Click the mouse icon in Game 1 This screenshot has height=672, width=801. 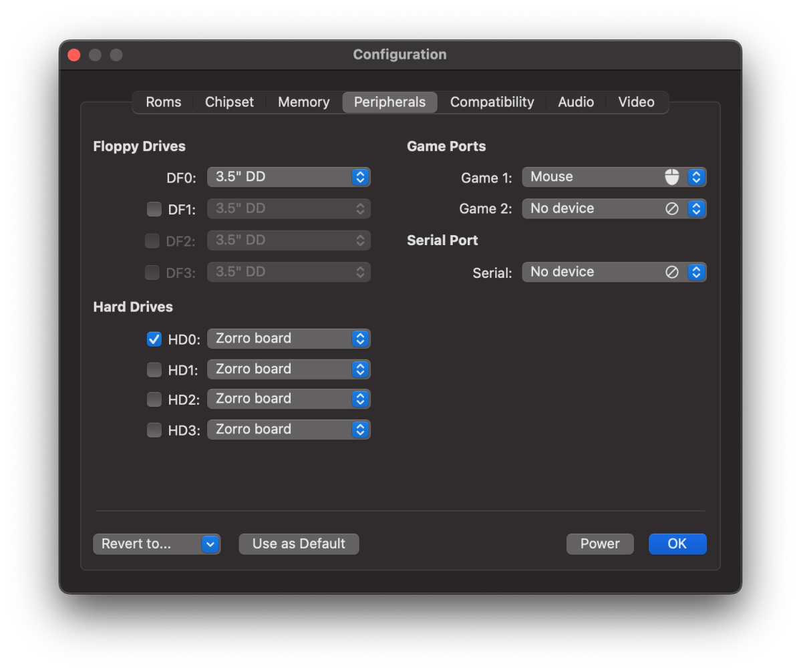tap(672, 177)
